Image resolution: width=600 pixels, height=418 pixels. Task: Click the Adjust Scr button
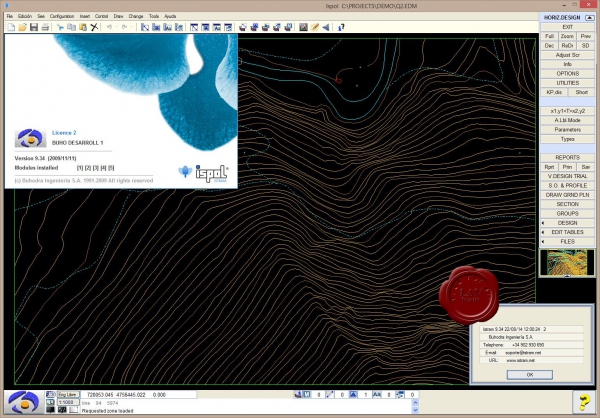point(567,55)
